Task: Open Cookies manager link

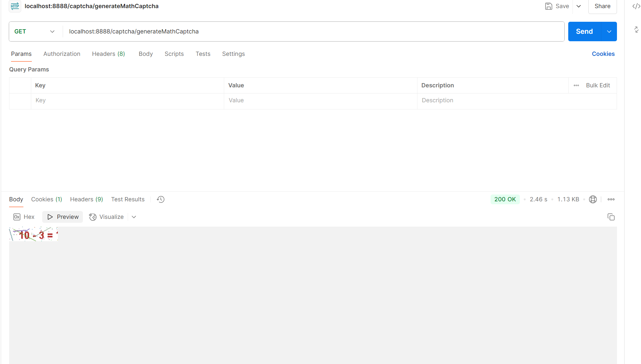Action: [x=603, y=54]
